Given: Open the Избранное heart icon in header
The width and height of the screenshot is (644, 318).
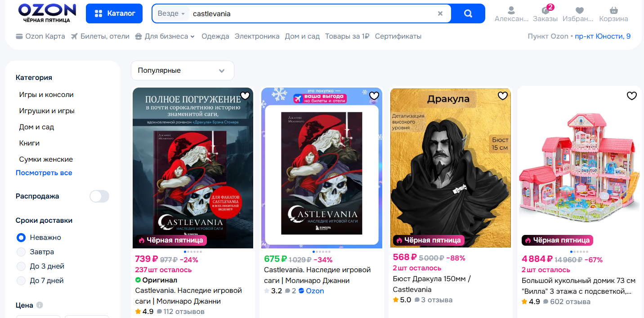Looking at the screenshot, I should [580, 10].
